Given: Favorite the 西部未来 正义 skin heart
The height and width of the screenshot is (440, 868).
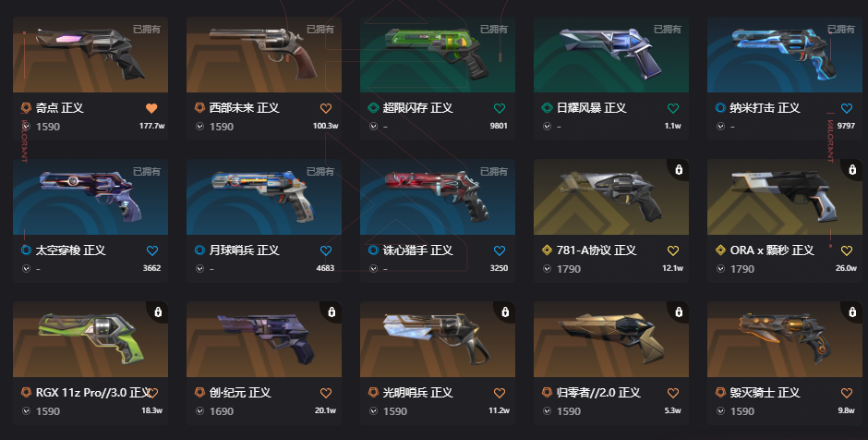Looking at the screenshot, I should (325, 108).
